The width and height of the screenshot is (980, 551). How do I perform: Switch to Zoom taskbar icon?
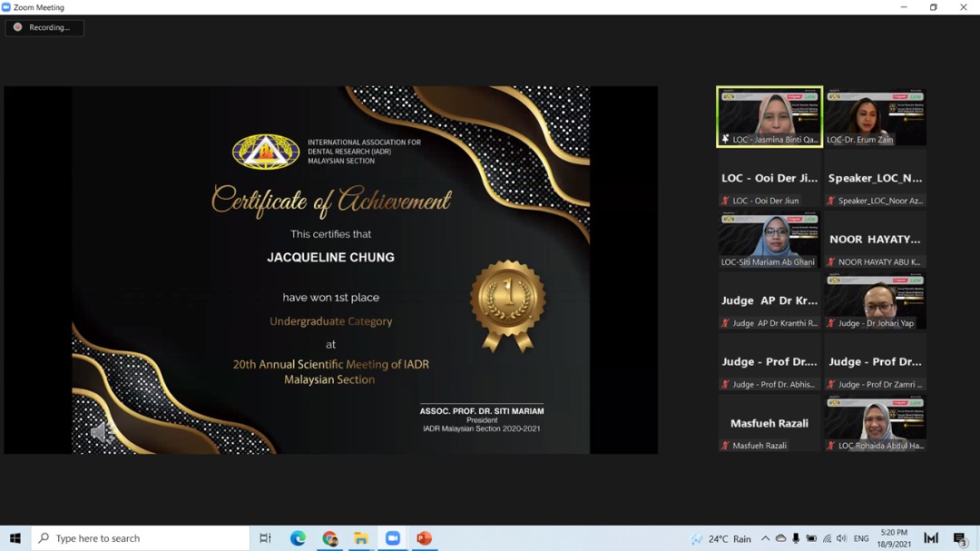tap(393, 538)
